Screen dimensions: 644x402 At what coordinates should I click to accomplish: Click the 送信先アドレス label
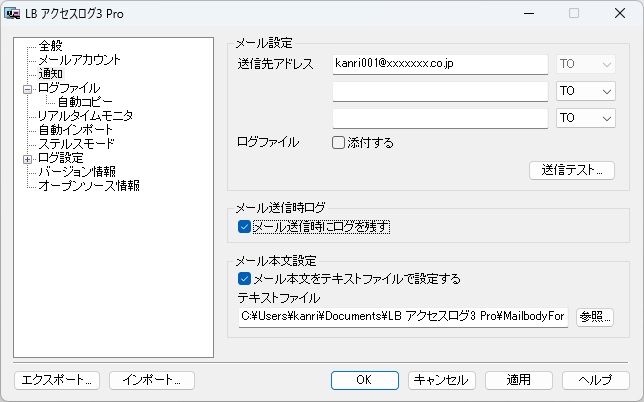click(275, 64)
